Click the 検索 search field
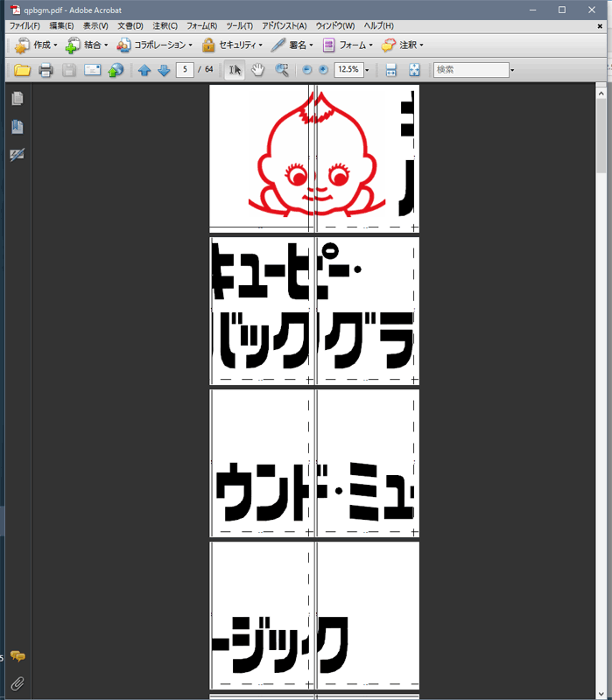 471,70
